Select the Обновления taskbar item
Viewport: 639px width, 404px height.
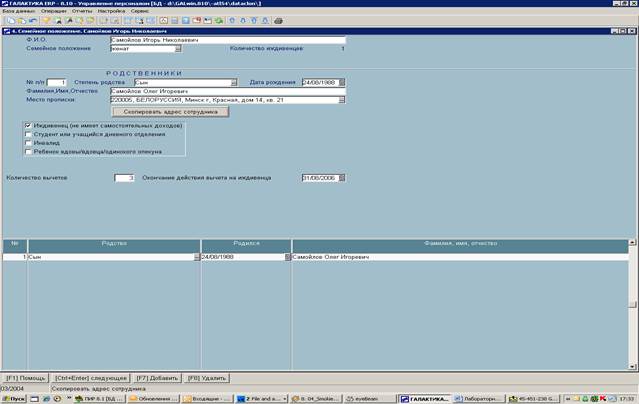click(x=151, y=398)
